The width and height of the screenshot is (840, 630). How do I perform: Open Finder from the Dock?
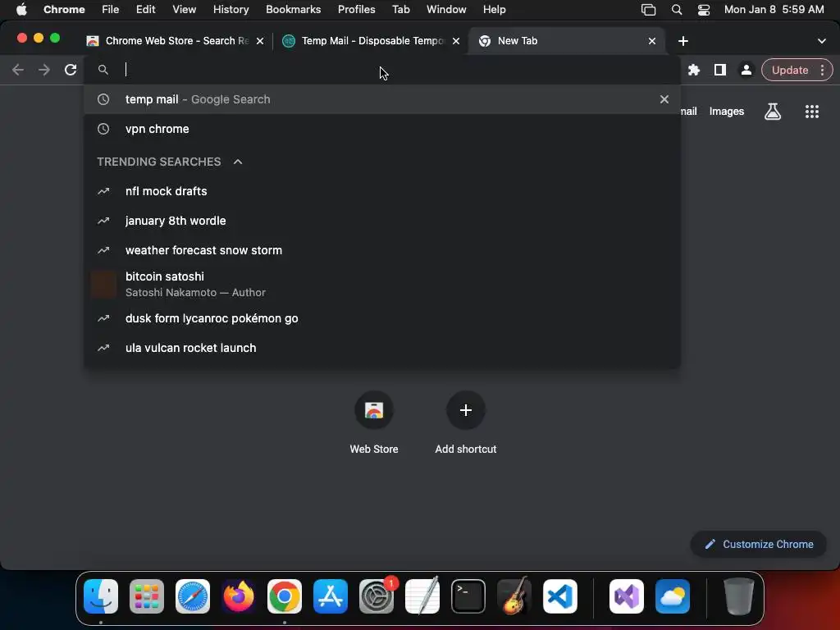click(x=101, y=596)
